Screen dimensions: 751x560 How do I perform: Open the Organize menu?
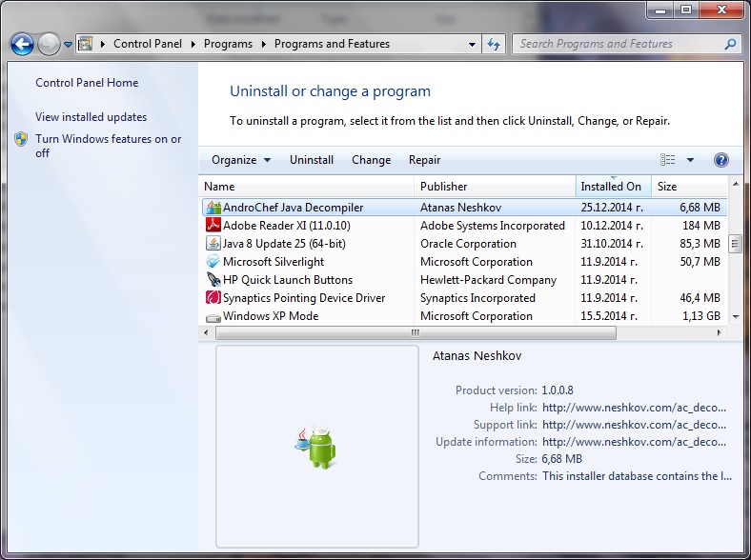(x=241, y=160)
